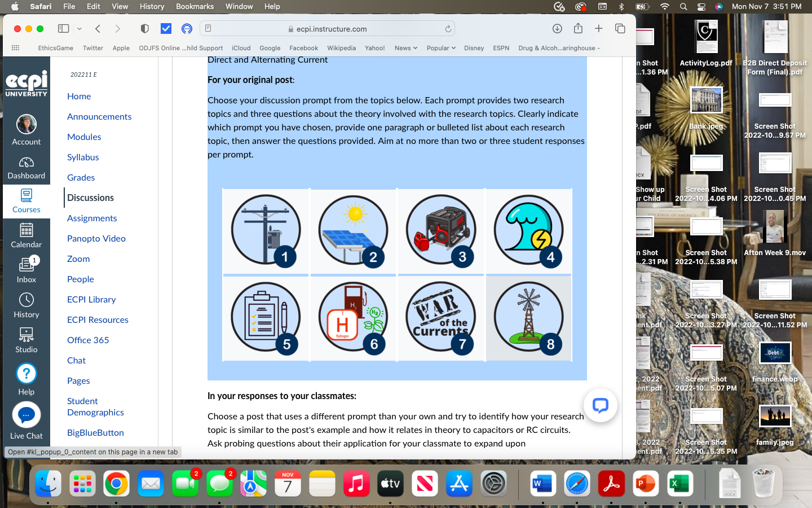
Task: Show Safari downloads
Action: click(557, 29)
